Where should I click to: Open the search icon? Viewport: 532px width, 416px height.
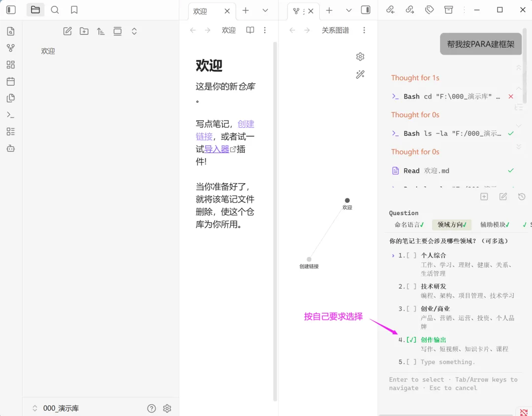(x=55, y=10)
